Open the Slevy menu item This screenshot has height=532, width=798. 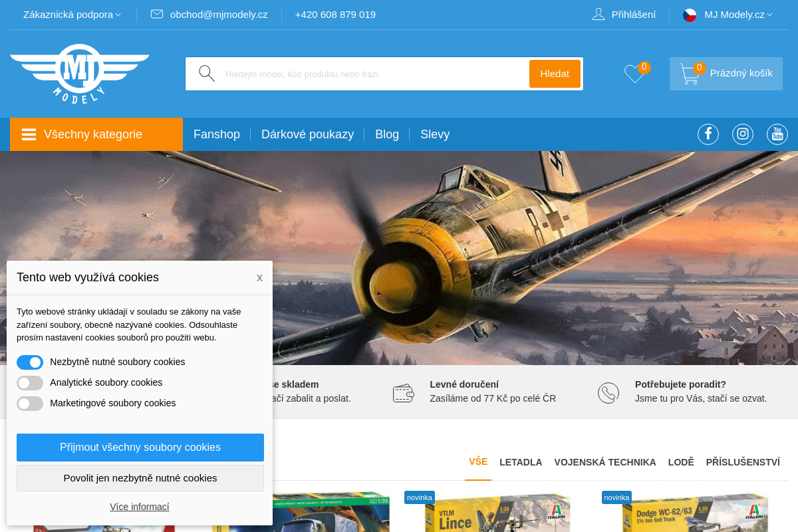click(x=435, y=134)
